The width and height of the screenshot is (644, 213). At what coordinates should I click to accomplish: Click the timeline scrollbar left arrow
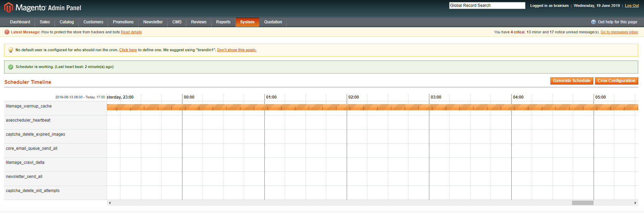pos(110,203)
